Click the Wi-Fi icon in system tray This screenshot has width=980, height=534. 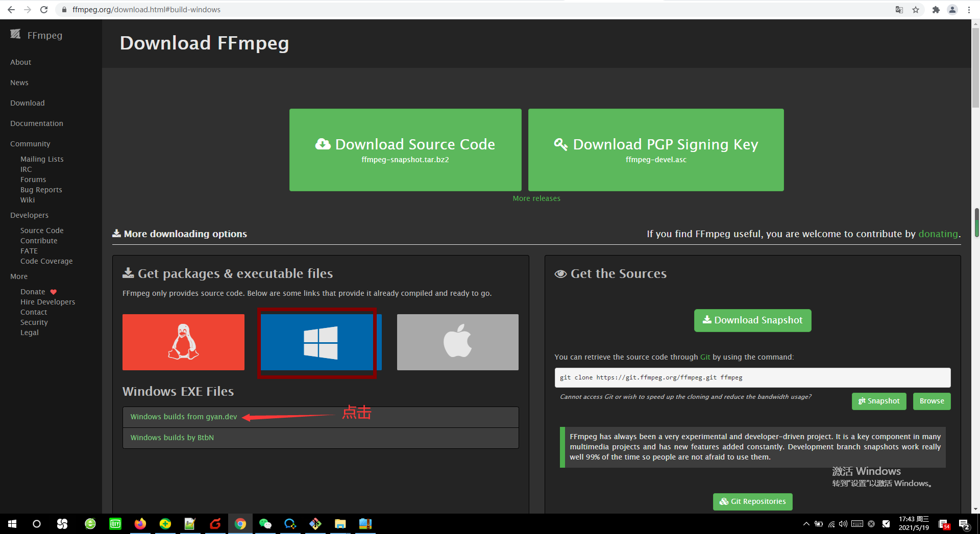click(x=830, y=524)
